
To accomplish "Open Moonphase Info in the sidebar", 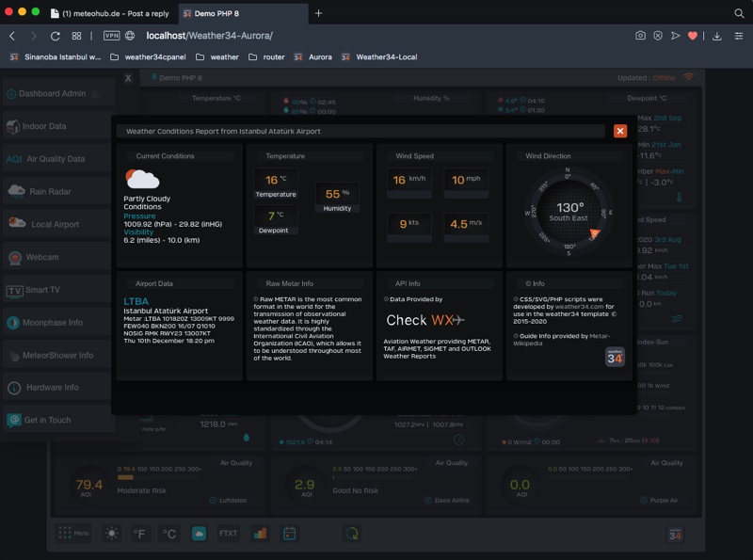I will (58, 323).
